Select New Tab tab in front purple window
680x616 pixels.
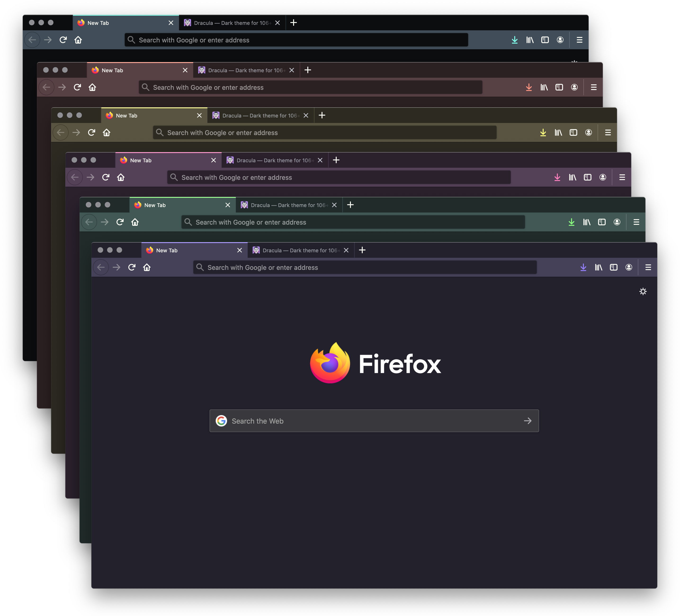click(x=194, y=250)
